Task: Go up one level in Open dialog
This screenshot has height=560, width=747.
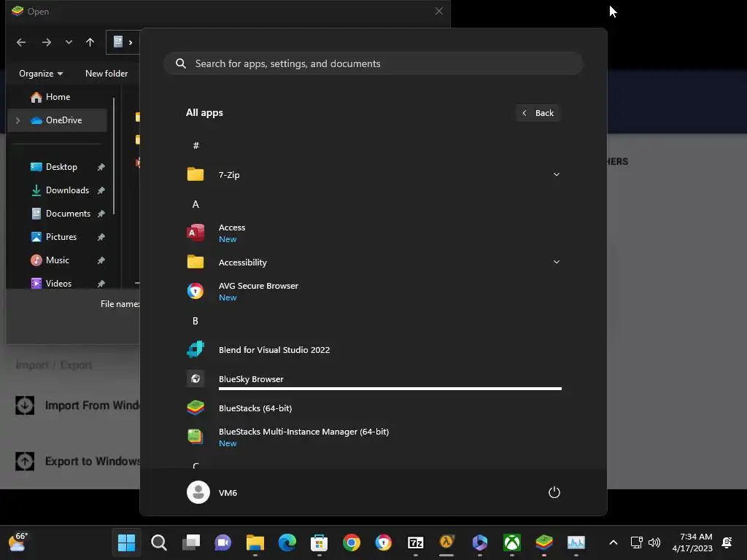Action: coord(90,42)
